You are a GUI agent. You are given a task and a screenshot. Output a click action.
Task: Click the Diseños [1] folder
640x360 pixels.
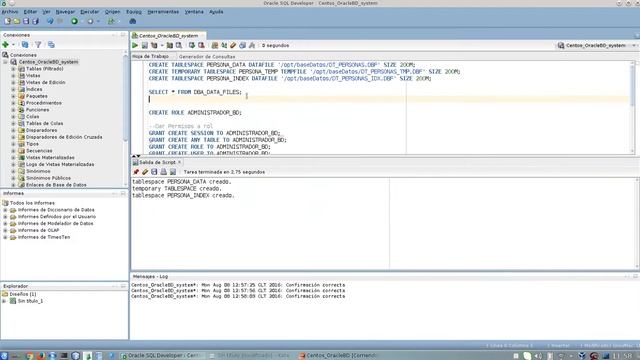(x=23, y=294)
